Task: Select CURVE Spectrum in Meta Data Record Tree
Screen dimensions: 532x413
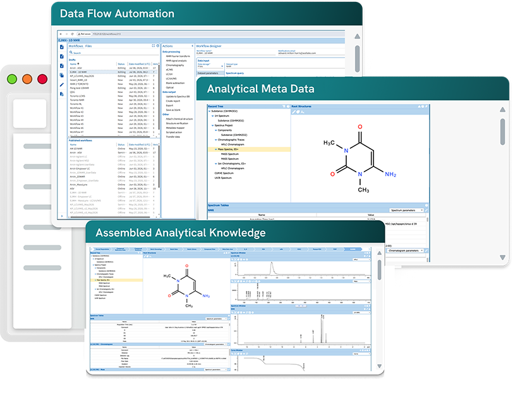Action: (224, 173)
